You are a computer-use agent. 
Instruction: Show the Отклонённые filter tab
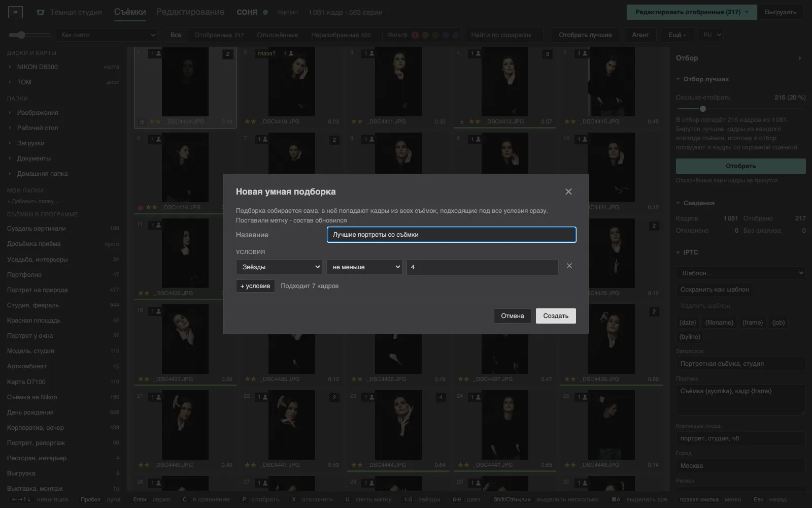point(278,35)
